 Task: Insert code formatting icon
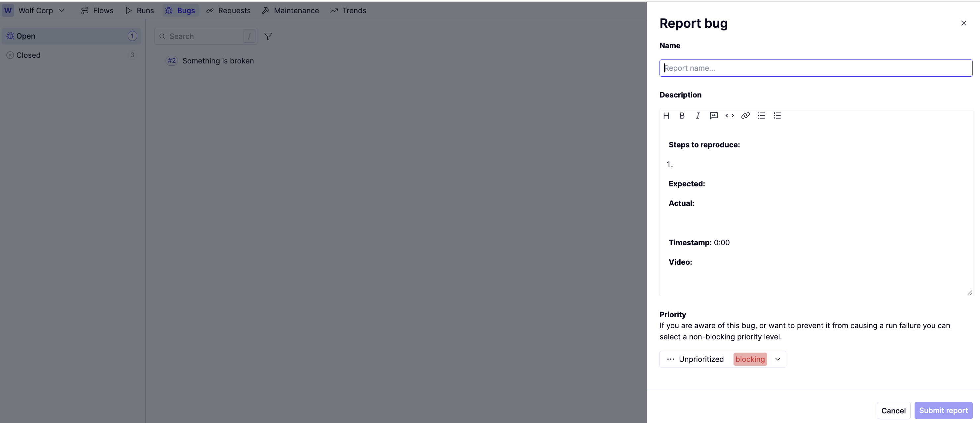coord(729,116)
